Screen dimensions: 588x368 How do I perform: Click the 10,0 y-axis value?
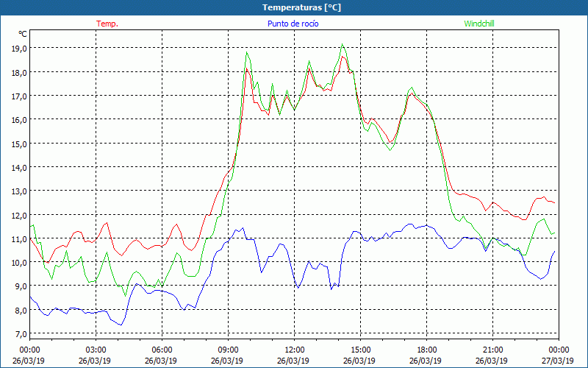[x=20, y=263]
